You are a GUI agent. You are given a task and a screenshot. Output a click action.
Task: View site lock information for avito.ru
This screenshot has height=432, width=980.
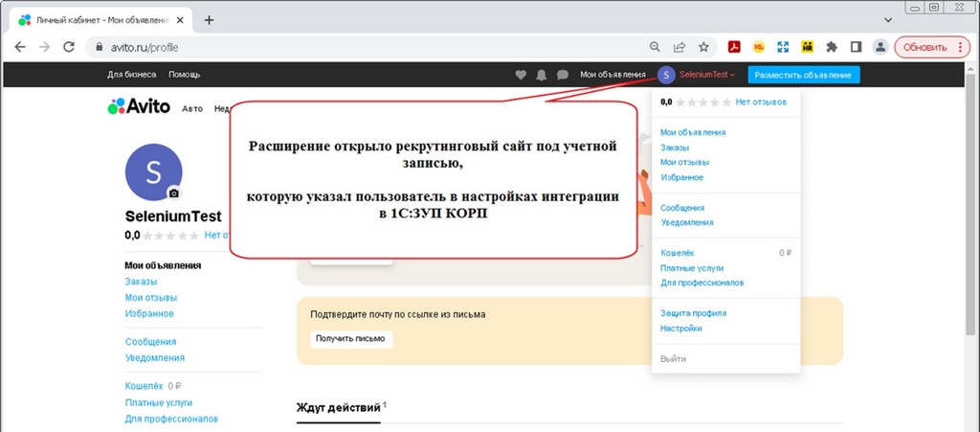99,47
